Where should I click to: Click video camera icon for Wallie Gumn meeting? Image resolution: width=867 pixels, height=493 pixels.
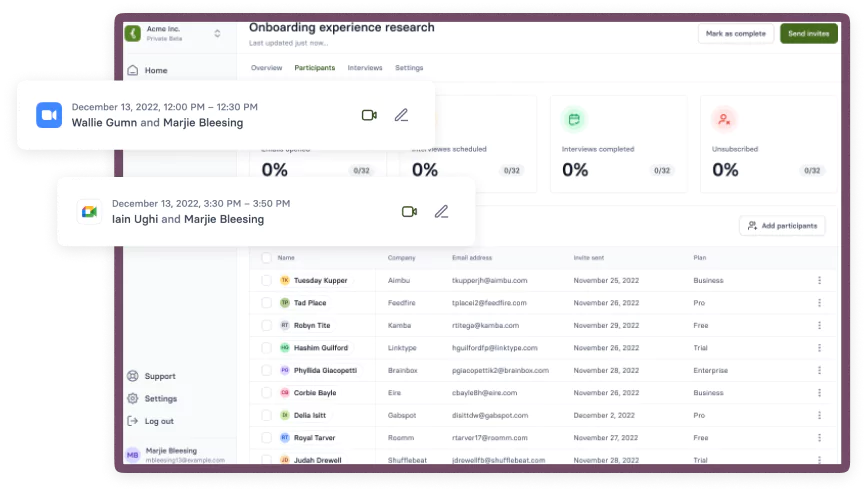[369, 115]
